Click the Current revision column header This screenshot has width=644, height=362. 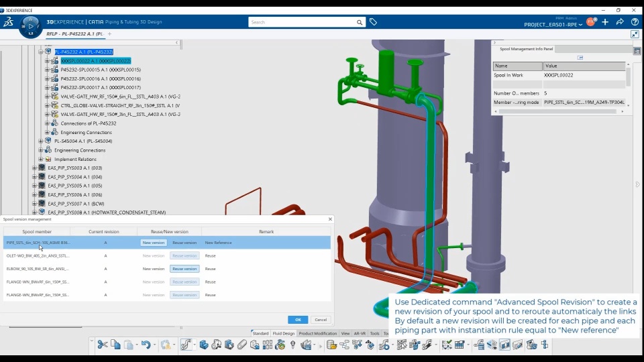point(103,231)
